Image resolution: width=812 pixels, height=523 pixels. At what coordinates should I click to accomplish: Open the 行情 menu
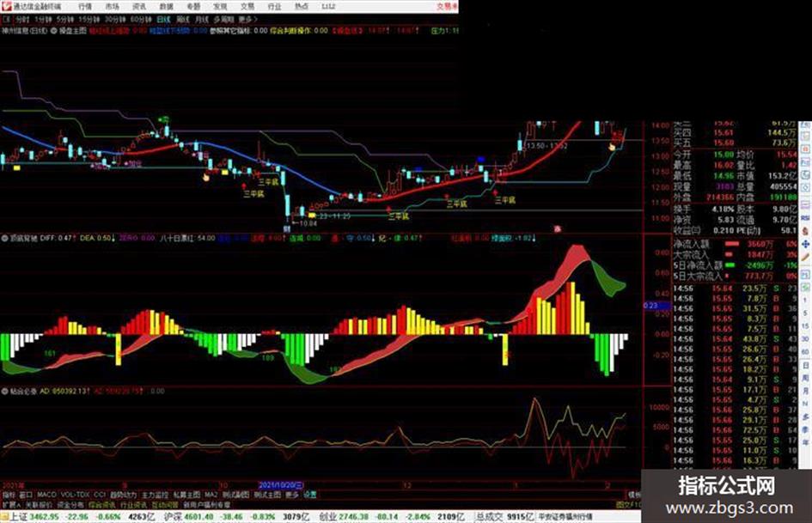pyautogui.click(x=85, y=6)
